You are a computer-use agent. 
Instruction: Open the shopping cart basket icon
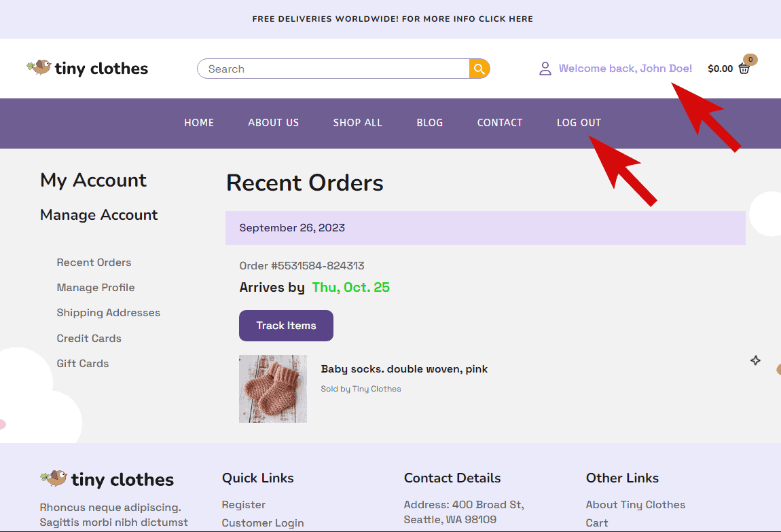744,69
